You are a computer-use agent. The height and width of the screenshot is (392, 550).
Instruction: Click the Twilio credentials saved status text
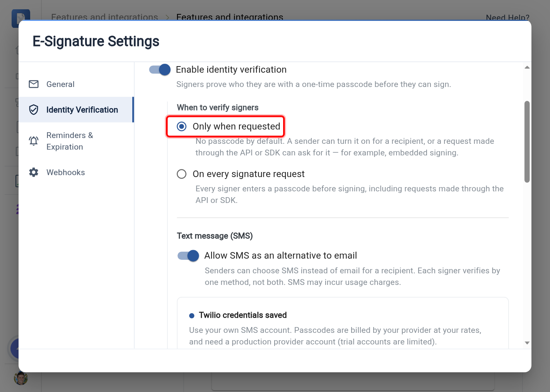coord(243,315)
